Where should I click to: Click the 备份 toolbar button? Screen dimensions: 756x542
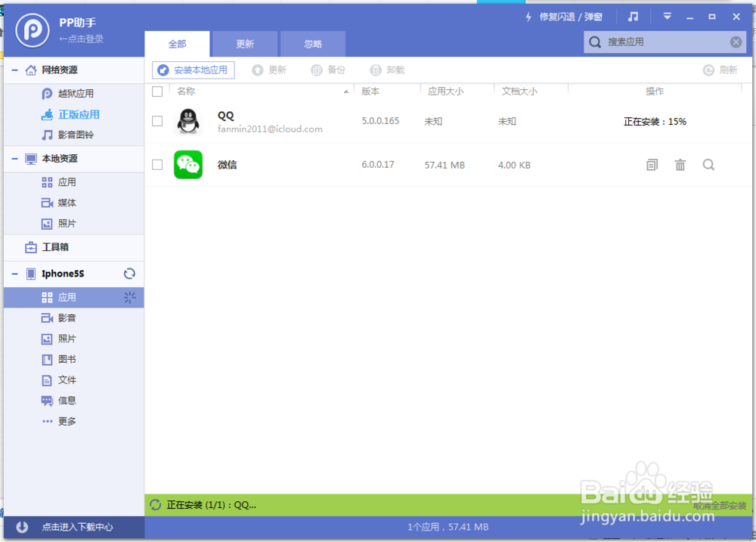point(328,70)
